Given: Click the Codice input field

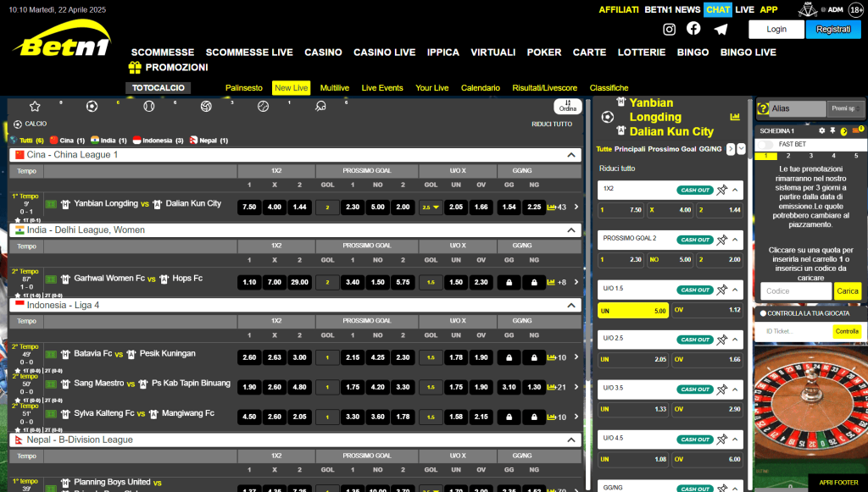Looking at the screenshot, I should [x=795, y=290].
